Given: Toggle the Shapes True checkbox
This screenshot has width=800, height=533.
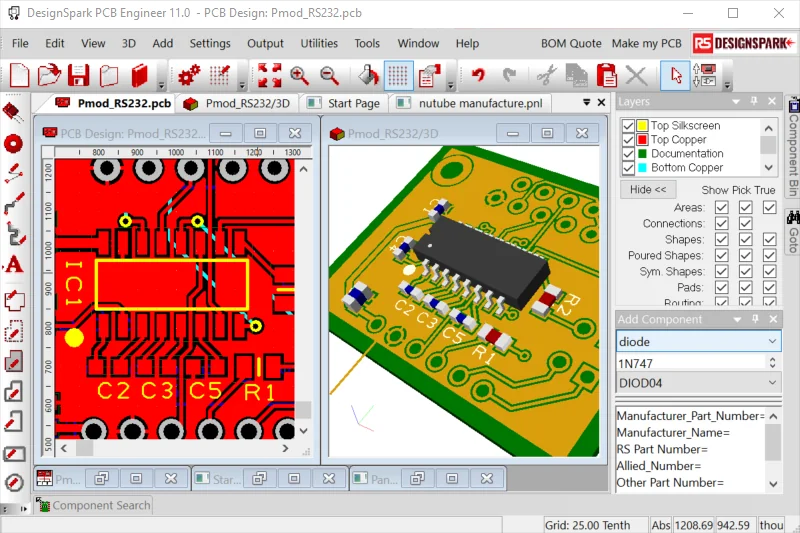Looking at the screenshot, I should (x=769, y=239).
